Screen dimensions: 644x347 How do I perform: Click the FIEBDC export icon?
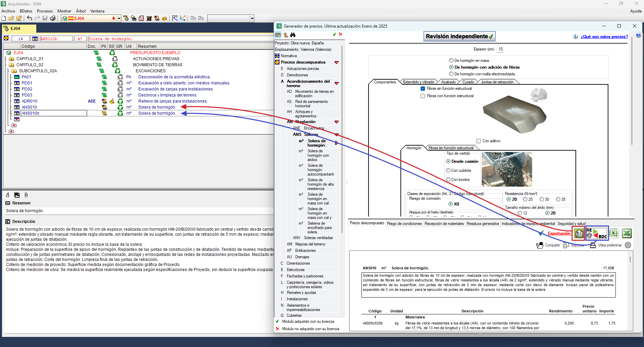597,233
